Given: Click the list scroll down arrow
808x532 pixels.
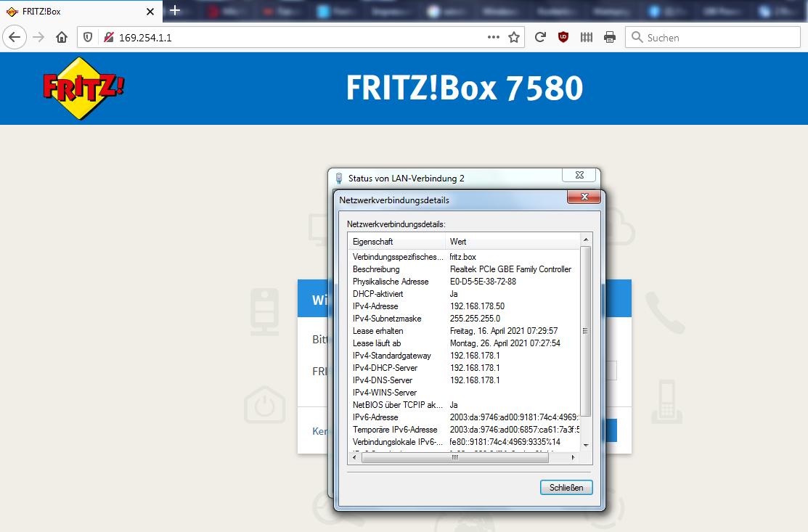Looking at the screenshot, I should 585,445.
